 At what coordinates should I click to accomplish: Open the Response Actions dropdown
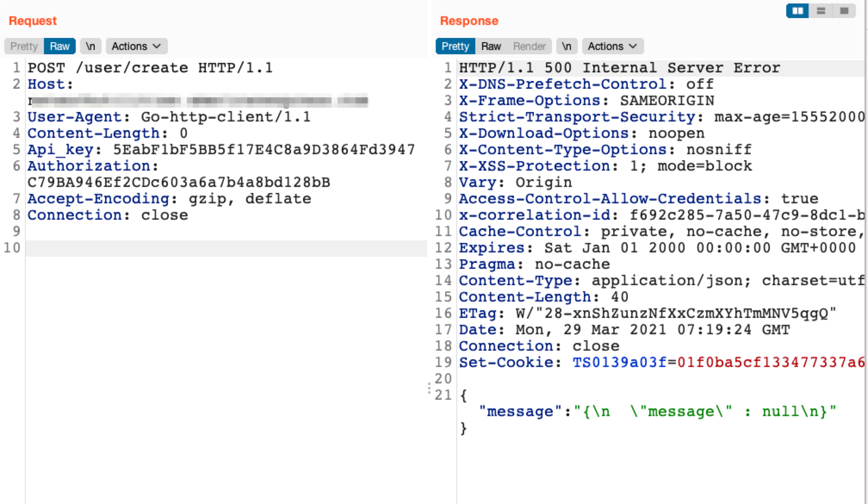(x=613, y=46)
